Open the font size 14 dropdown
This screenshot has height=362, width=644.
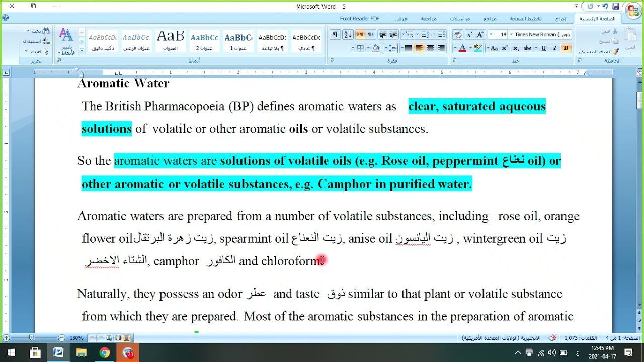(x=491, y=34)
